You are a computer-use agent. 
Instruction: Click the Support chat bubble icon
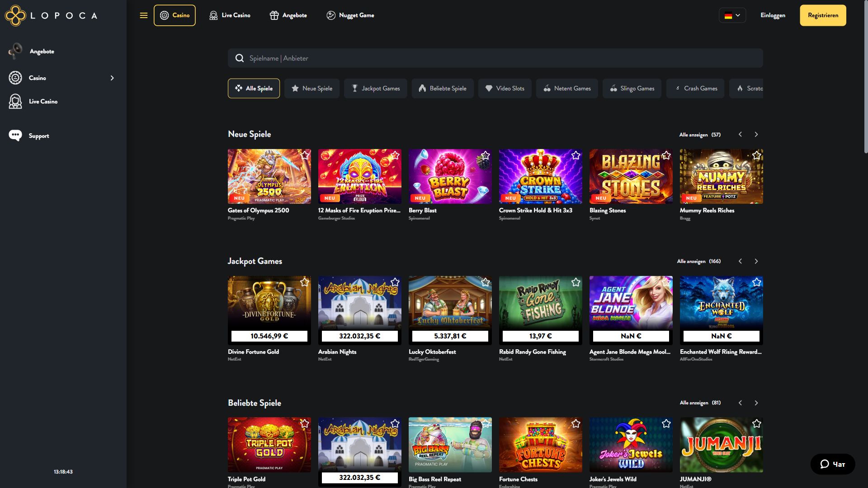click(x=15, y=136)
